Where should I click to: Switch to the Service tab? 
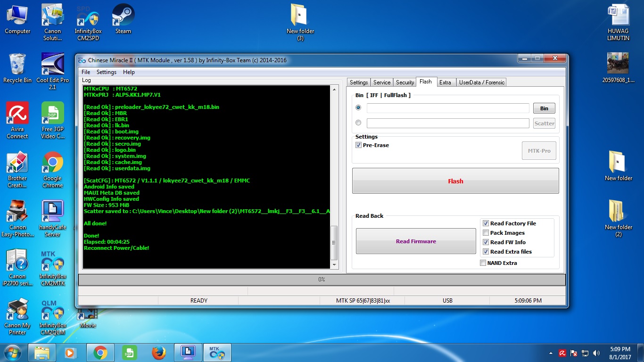(x=382, y=82)
